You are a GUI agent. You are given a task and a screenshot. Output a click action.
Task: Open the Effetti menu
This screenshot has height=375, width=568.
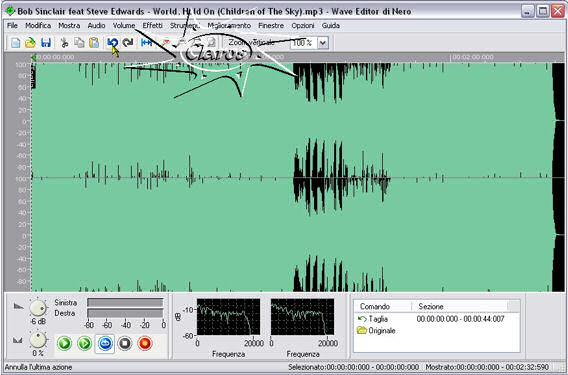pyautogui.click(x=153, y=25)
